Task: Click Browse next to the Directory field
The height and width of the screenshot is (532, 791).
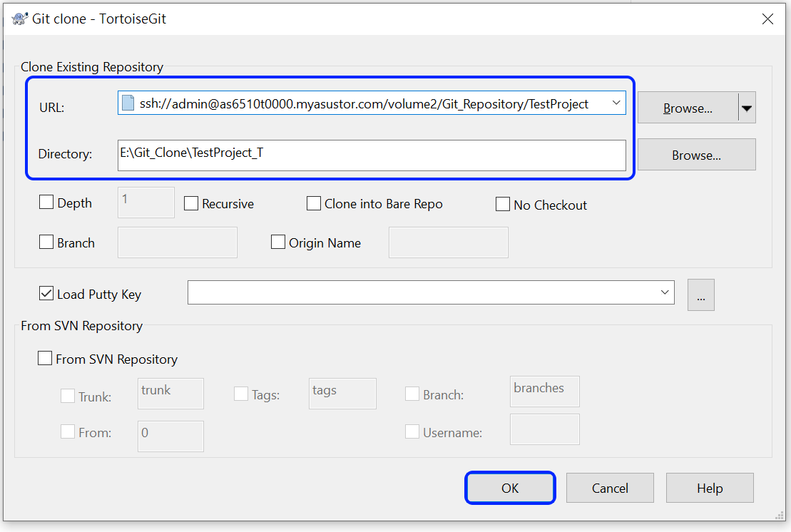Action: pos(697,155)
